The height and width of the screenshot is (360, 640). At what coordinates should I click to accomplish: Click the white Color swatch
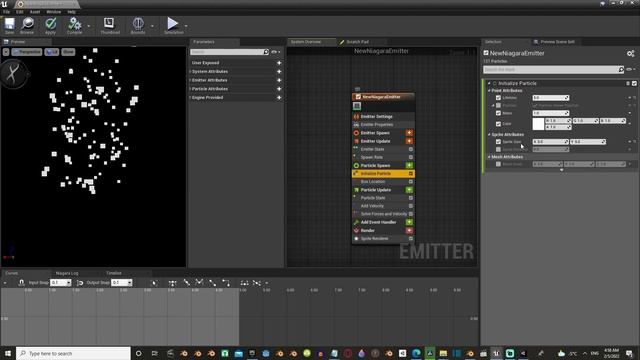[538, 124]
